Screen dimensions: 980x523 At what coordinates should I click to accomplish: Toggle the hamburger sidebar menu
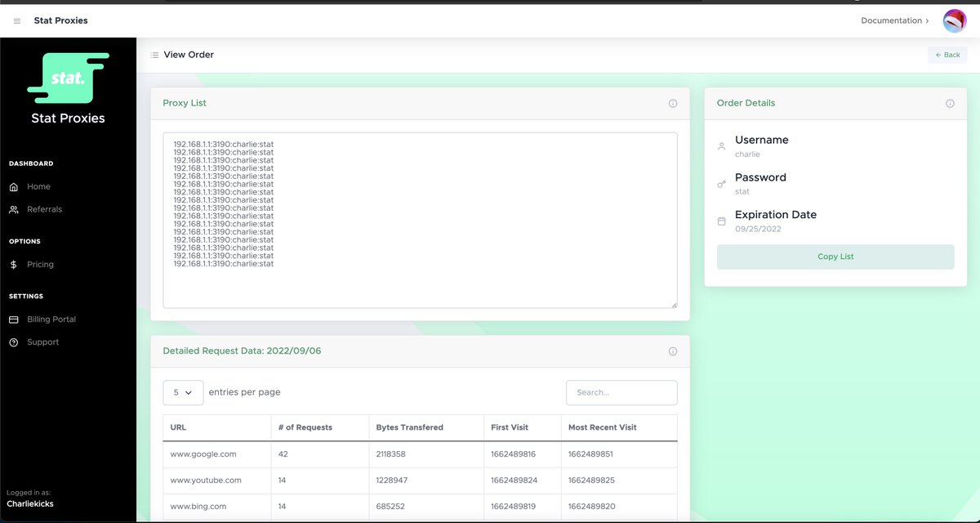[x=17, y=20]
